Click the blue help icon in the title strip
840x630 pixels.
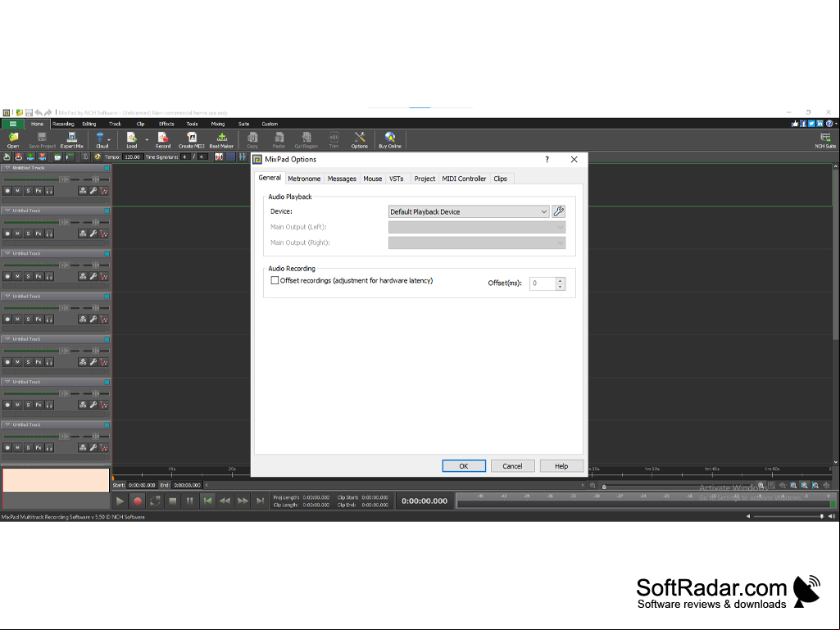(x=829, y=124)
